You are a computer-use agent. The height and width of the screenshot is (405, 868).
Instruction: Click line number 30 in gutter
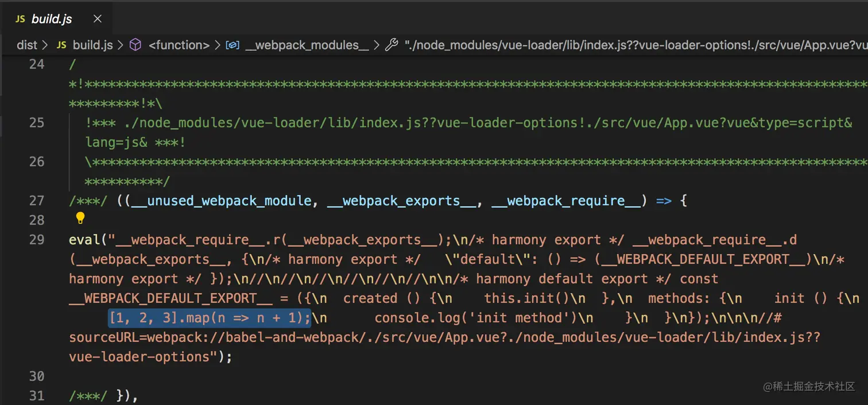click(x=37, y=376)
